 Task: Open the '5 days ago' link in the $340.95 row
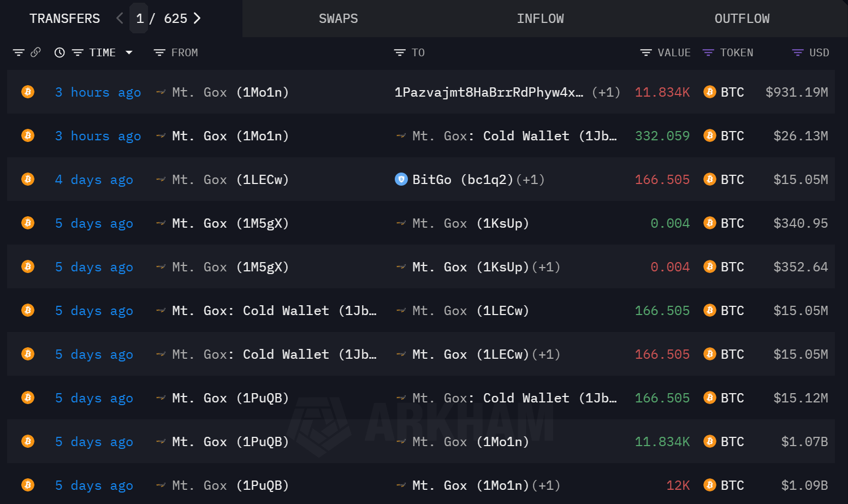click(x=94, y=223)
